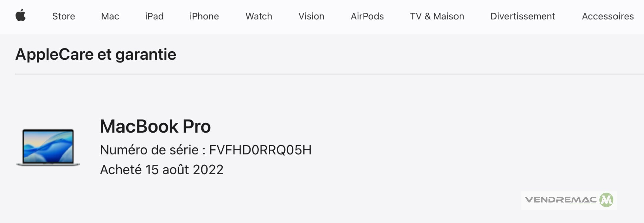This screenshot has height=223, width=644.
Task: Click the MacBook Pro product title
Action: [x=155, y=127]
